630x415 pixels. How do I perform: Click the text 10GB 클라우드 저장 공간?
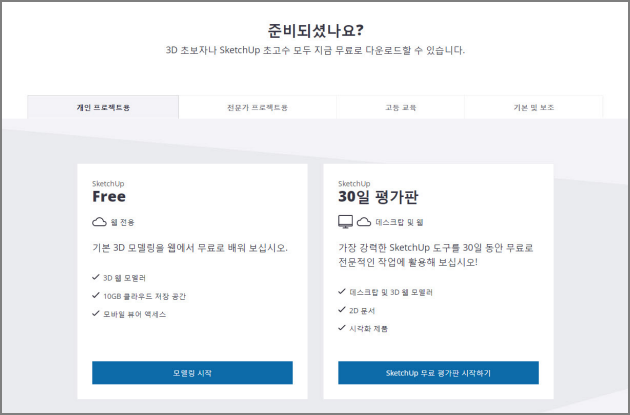coord(145,296)
